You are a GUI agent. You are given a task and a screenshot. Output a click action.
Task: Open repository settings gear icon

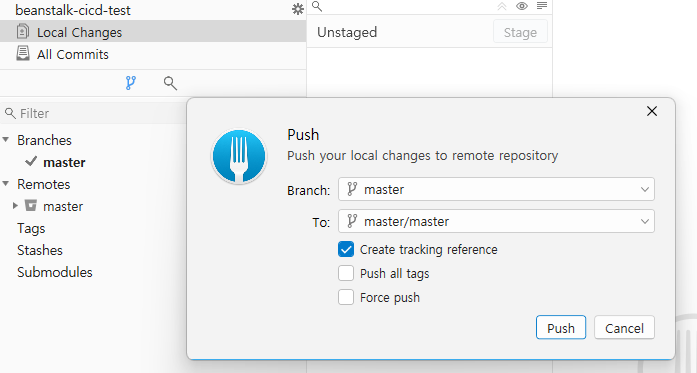297,9
